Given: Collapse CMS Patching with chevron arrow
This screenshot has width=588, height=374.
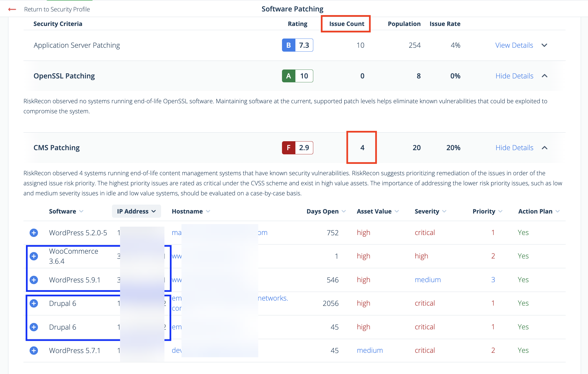Looking at the screenshot, I should pyautogui.click(x=544, y=148).
